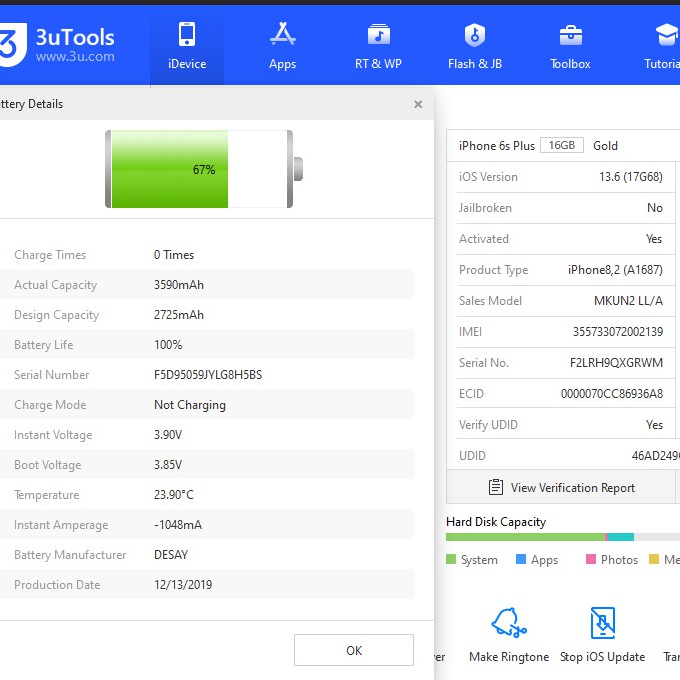Click the Hard Disk Capacity heading
Screen dimensions: 680x680
(x=496, y=522)
